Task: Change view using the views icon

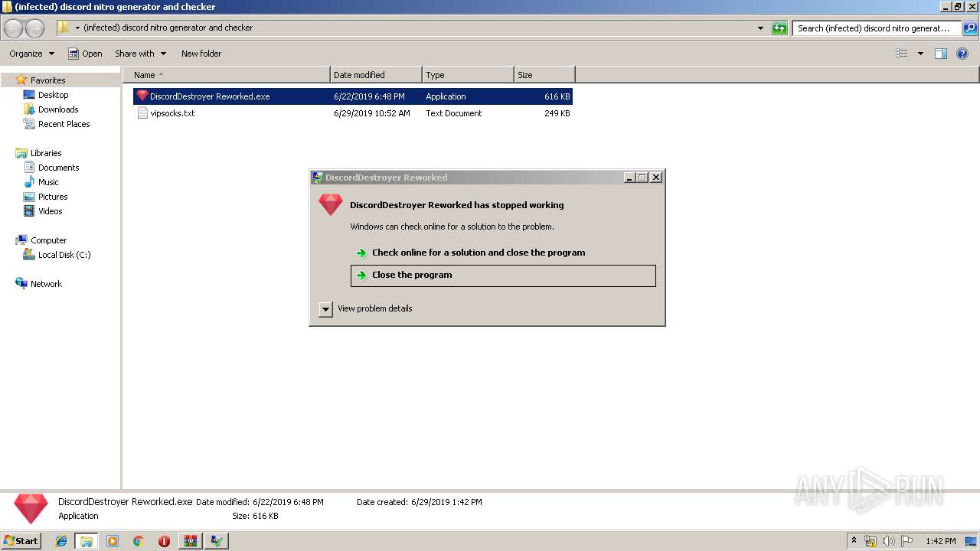Action: [902, 54]
